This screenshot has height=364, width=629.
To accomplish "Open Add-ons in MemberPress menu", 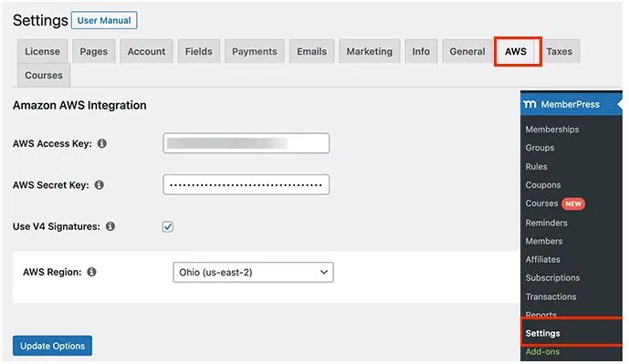I will (x=542, y=351).
